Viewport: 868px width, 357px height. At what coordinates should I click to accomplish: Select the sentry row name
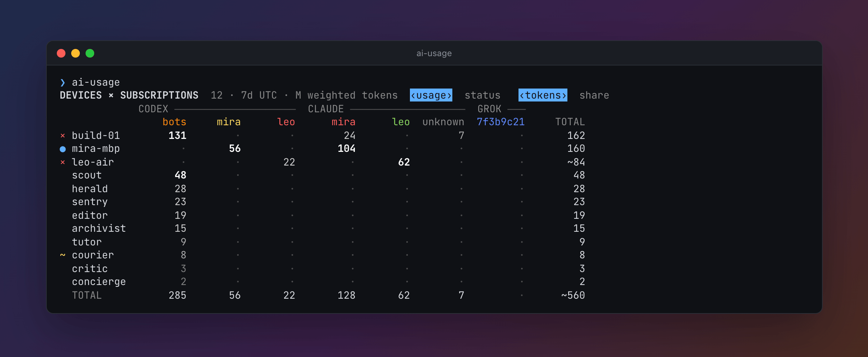click(90, 202)
